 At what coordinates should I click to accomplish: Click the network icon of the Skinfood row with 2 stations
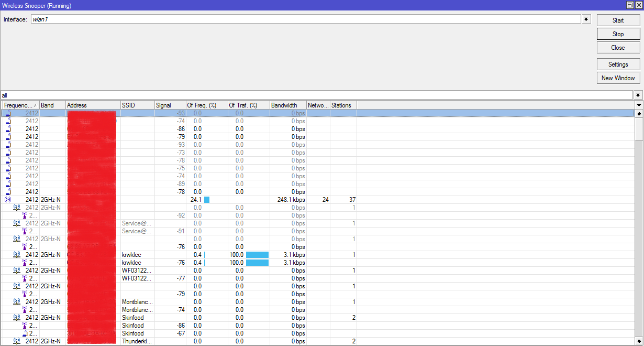click(17, 318)
